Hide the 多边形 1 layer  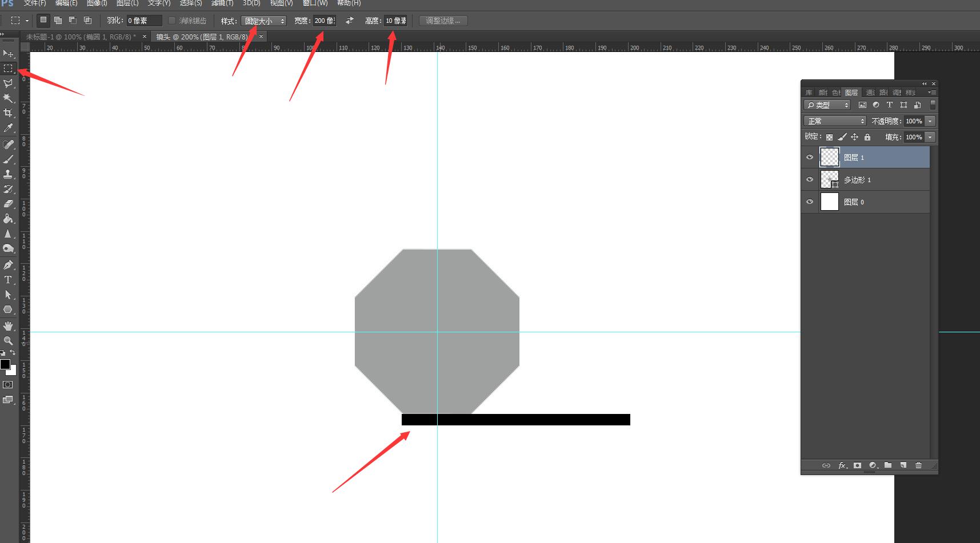[810, 179]
